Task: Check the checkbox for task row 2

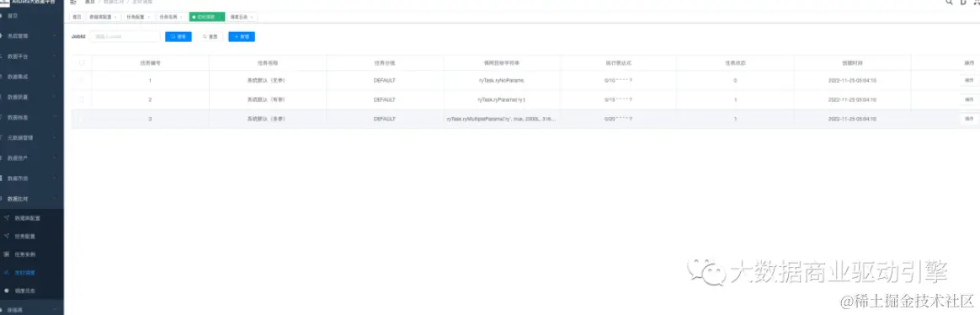Action: pyautogui.click(x=82, y=99)
